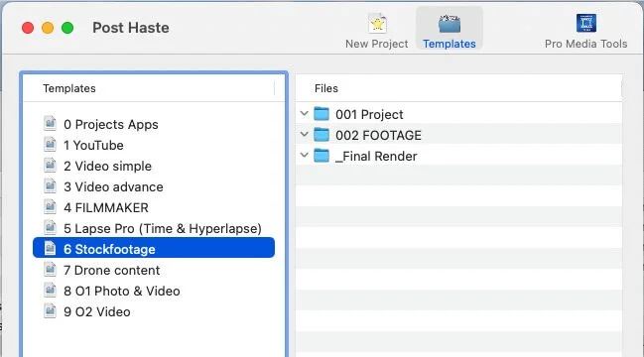Minimize the Post Haste window

[48, 28]
